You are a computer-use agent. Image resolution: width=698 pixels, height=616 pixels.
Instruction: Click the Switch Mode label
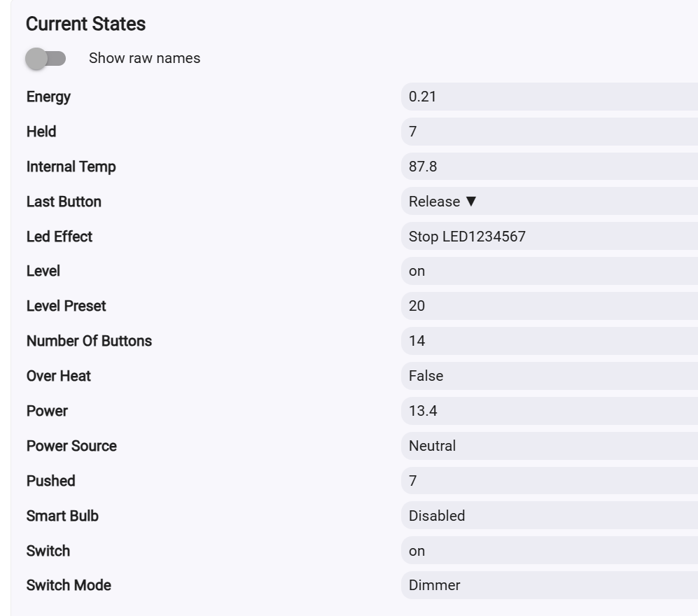point(69,585)
